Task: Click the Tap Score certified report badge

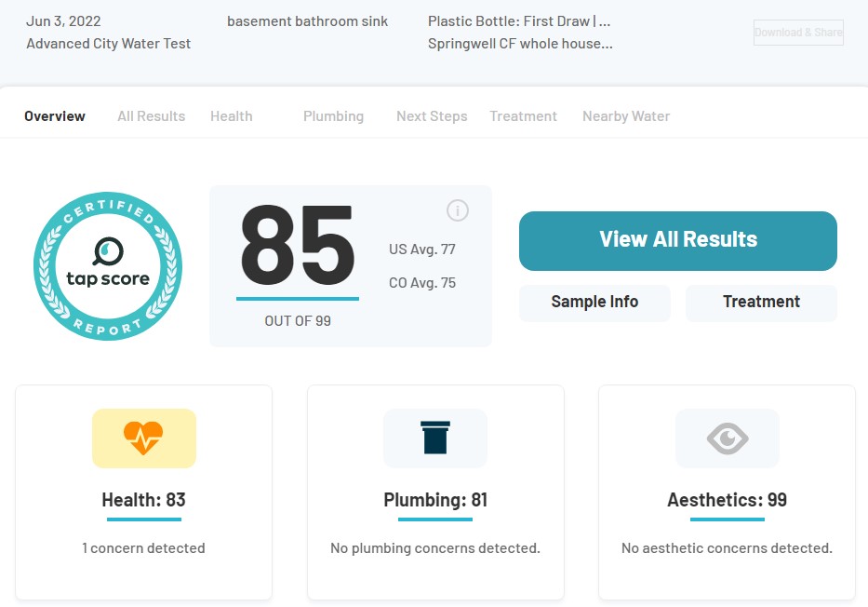Action: click(108, 266)
